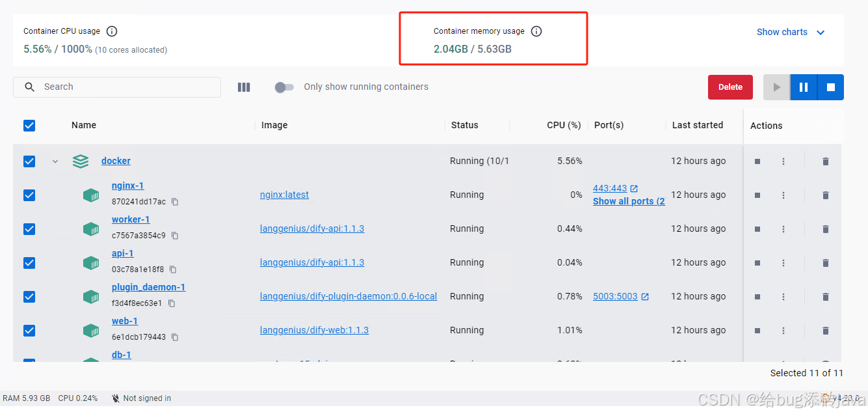Open langgenius/dify-web:1.1.3 image link

[x=314, y=330]
